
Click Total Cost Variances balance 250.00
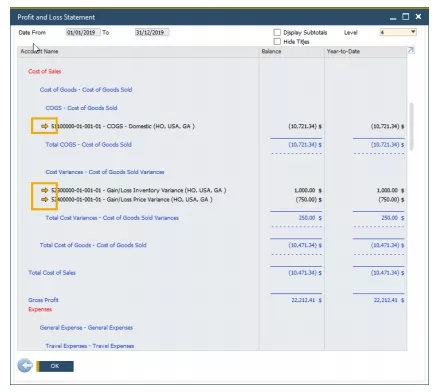310,218
